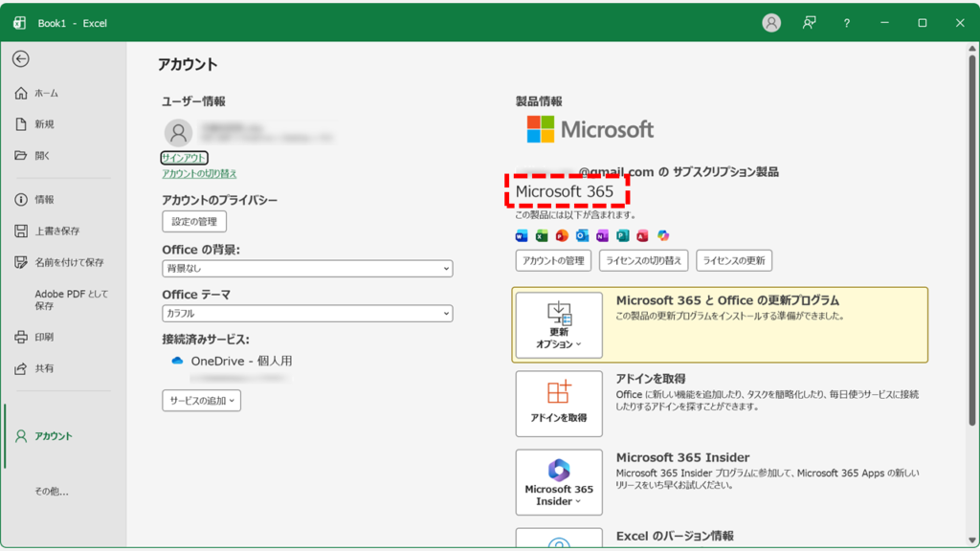Click the save floppy disk icon
The height and width of the screenshot is (551, 980).
pyautogui.click(x=21, y=231)
